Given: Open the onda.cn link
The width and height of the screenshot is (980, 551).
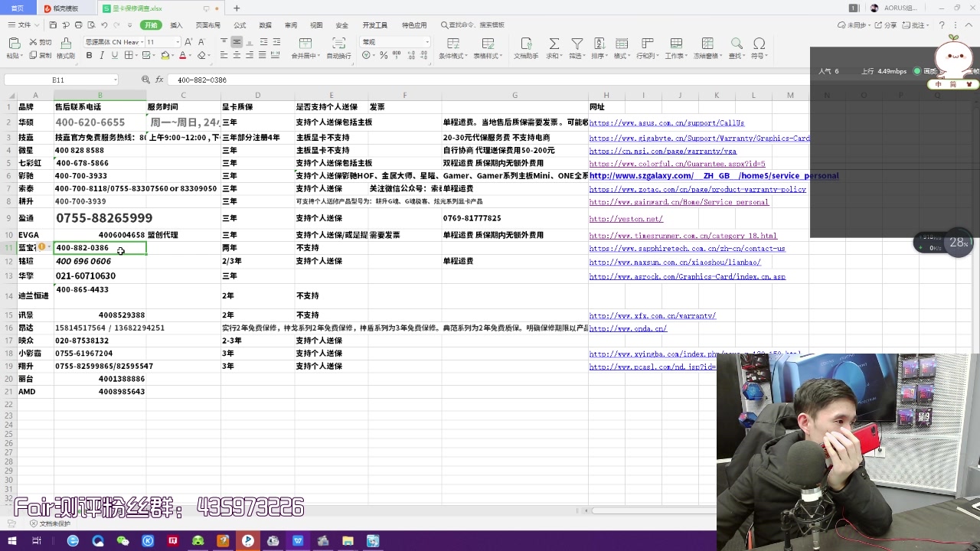Looking at the screenshot, I should coord(628,328).
